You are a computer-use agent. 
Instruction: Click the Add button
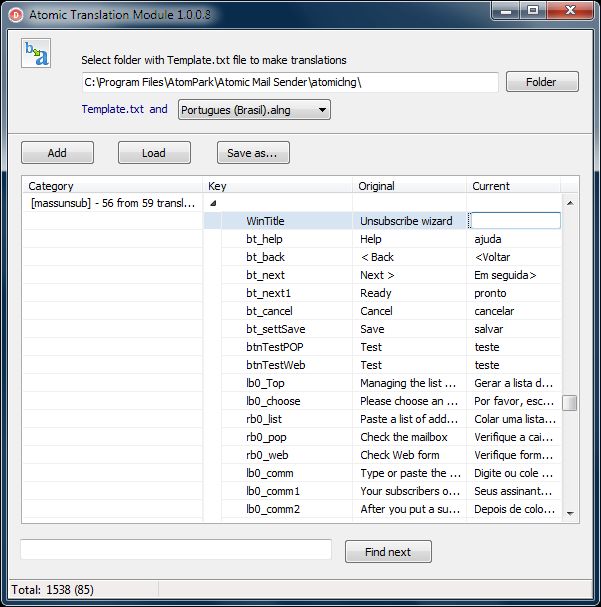[57, 153]
